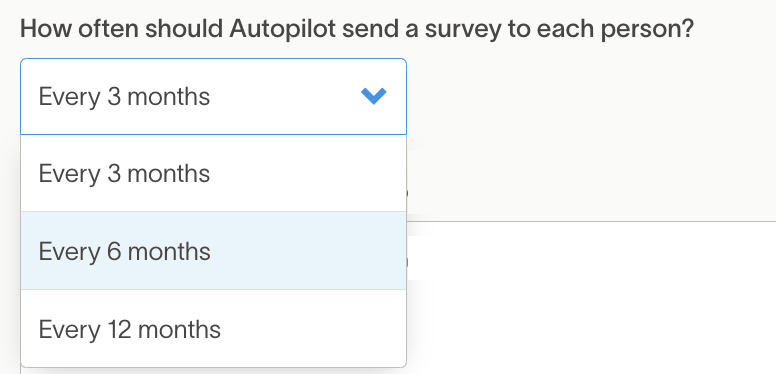Click the chevron icon inside frequency field
The width and height of the screenshot is (776, 374).
coord(374,96)
